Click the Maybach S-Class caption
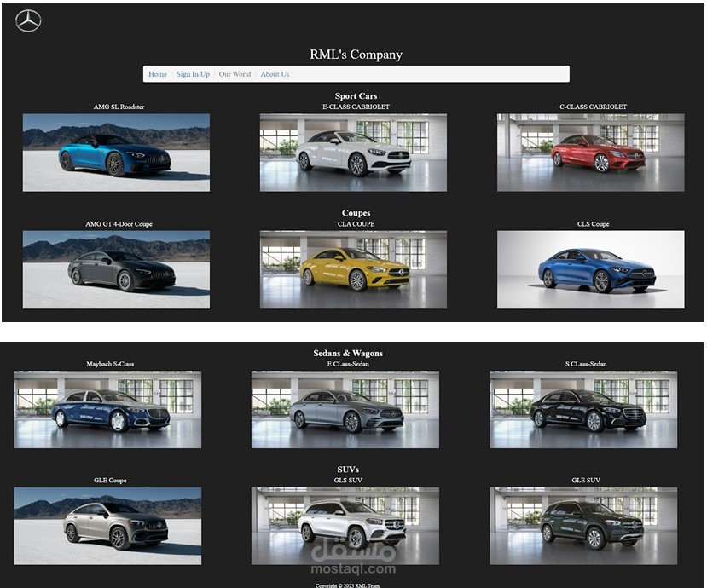This screenshot has height=588, width=707. pyautogui.click(x=110, y=364)
